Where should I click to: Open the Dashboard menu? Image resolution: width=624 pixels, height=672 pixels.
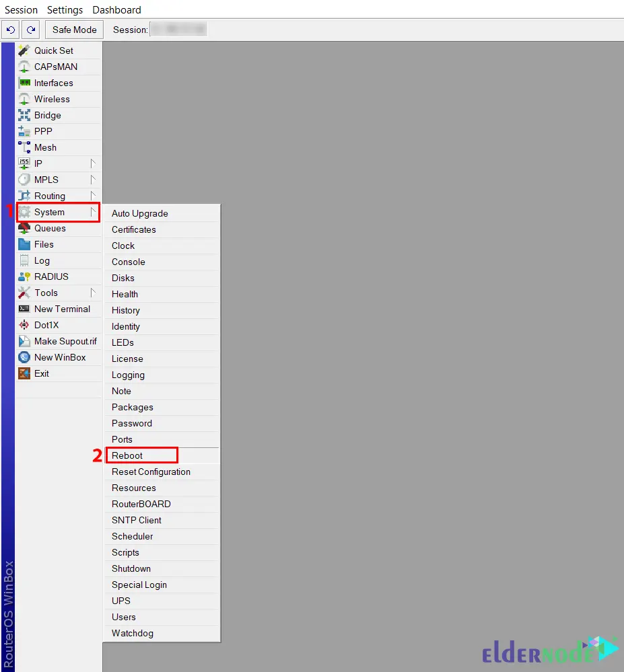(116, 9)
